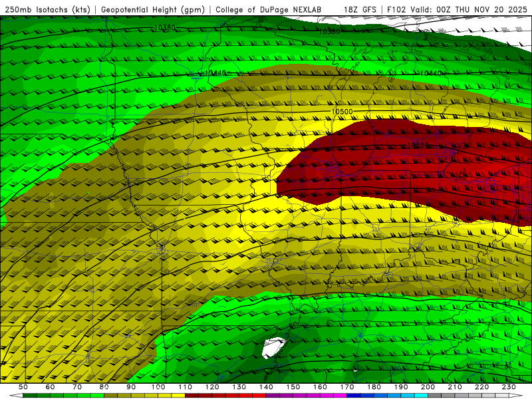The image size is (532, 399).
Task: Click the 'College of DuPage NEXLAB' credit
Action: (269, 9)
